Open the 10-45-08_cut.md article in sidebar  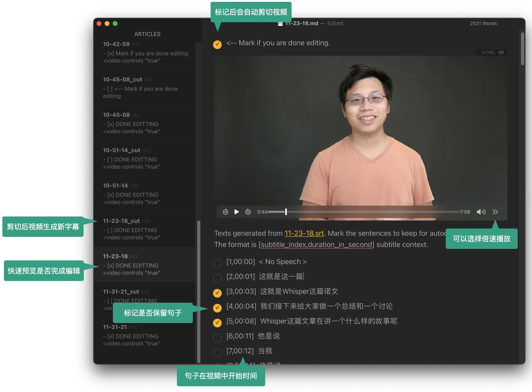click(144, 87)
